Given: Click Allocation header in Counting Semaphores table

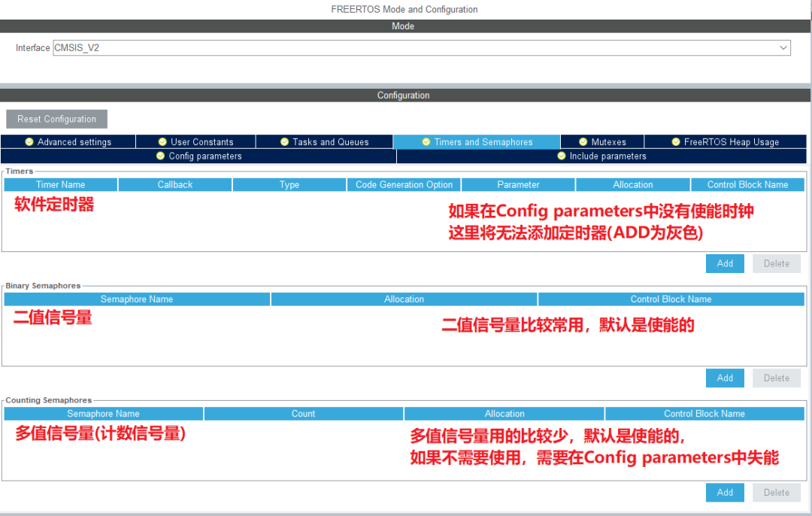Looking at the screenshot, I should pyautogui.click(x=504, y=414).
